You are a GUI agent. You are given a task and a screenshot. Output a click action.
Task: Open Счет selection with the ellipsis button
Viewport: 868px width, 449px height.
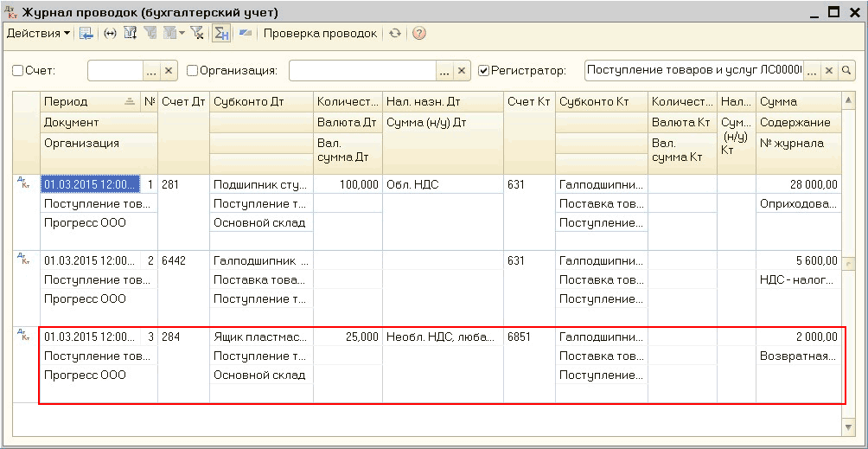[x=151, y=71]
